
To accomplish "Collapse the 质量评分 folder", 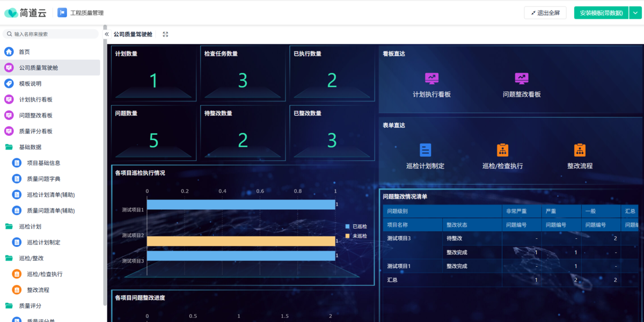I will 9,306.
